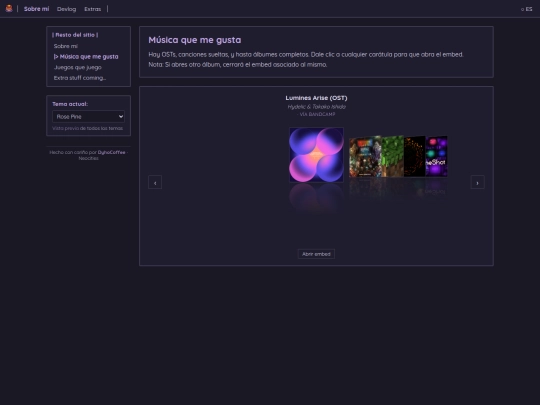Click the Resto del sitio heading
This screenshot has width=540, height=405.
tap(75, 35)
